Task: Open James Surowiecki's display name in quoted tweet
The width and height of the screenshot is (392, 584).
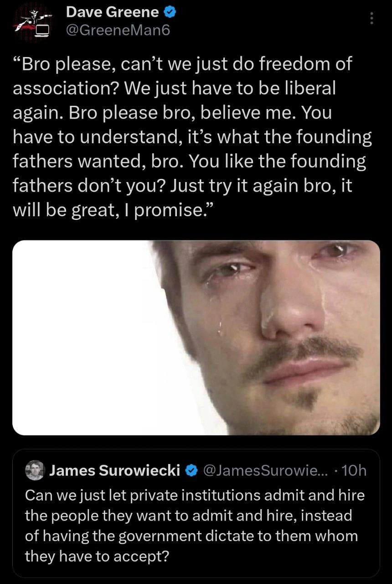Action: [x=114, y=470]
